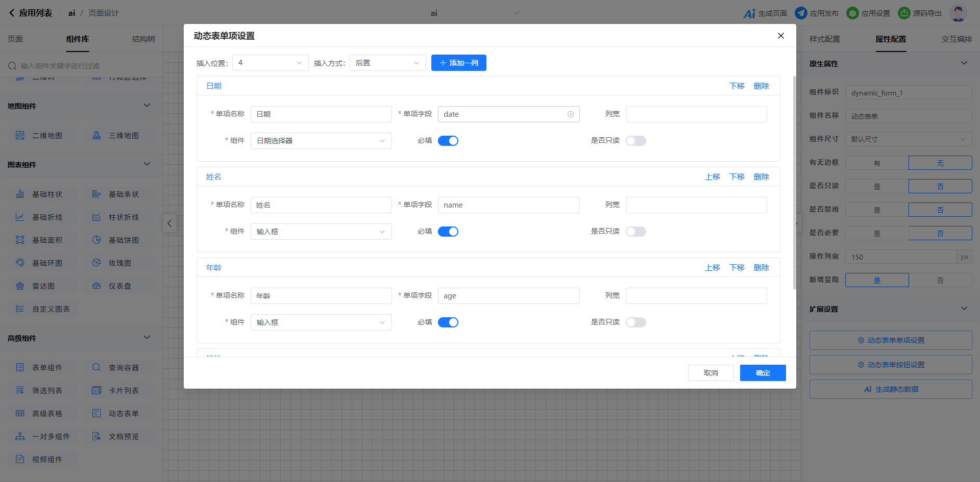Click the 确定 button to confirm
This screenshot has width=980, height=482.
763,373
